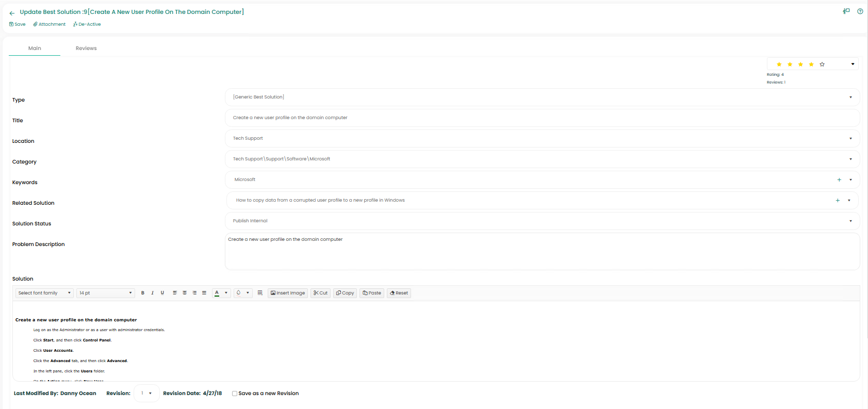Add a related solution using plus icon
Screen dimensions: 868x409
pyautogui.click(x=838, y=200)
